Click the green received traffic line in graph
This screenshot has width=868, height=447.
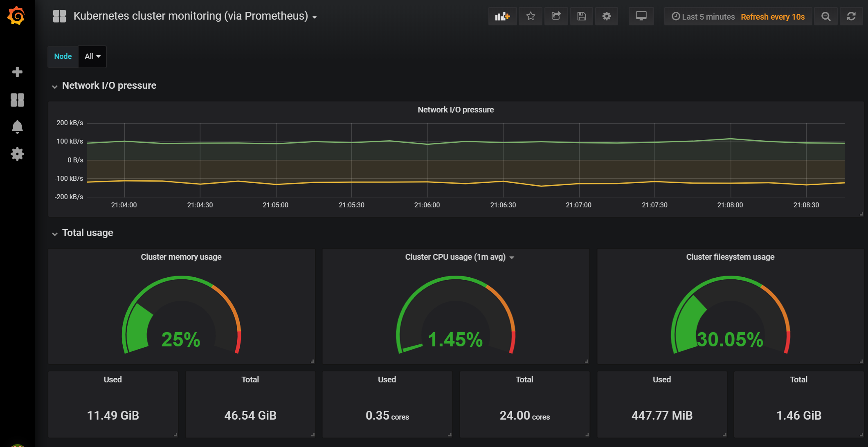465,142
